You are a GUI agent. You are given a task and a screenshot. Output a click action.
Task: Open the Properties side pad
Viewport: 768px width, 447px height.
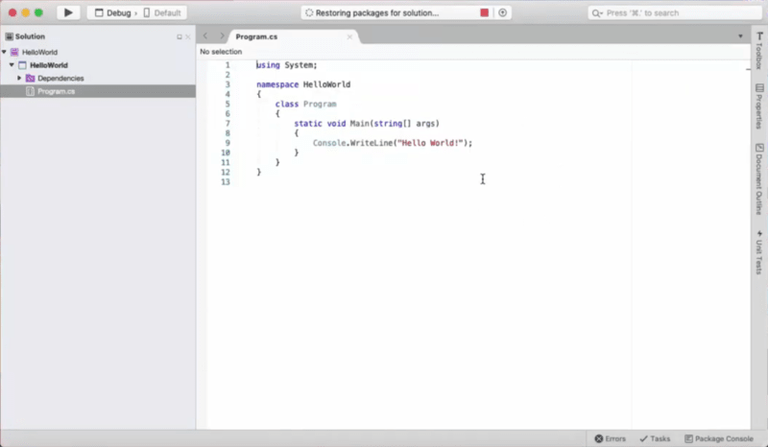click(759, 106)
